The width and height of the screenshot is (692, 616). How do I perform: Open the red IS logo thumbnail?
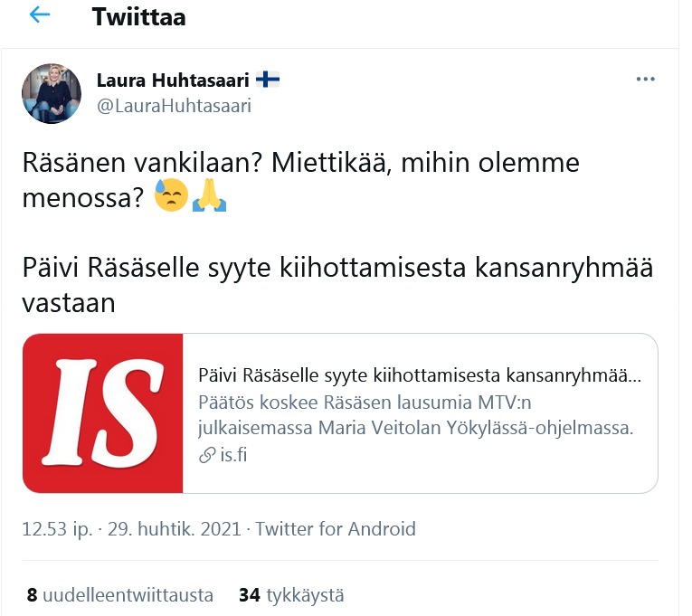point(103,412)
